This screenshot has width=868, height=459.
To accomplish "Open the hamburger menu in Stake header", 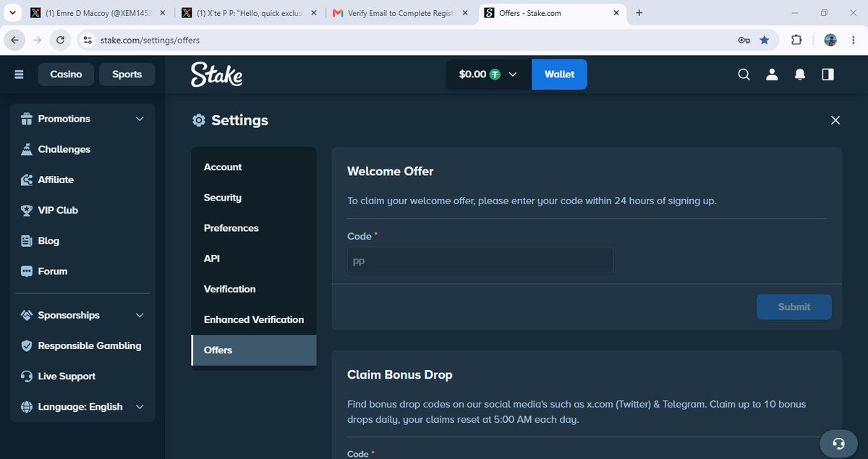I will point(19,75).
